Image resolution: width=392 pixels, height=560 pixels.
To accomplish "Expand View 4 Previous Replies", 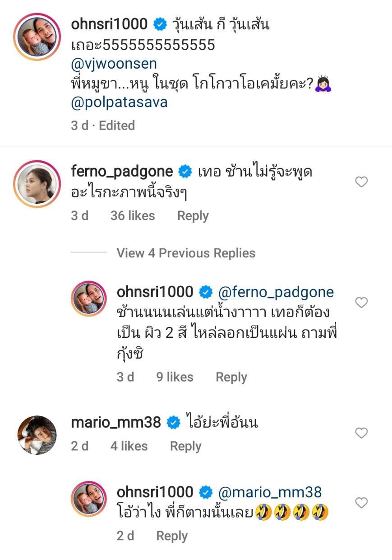I will 186,253.
